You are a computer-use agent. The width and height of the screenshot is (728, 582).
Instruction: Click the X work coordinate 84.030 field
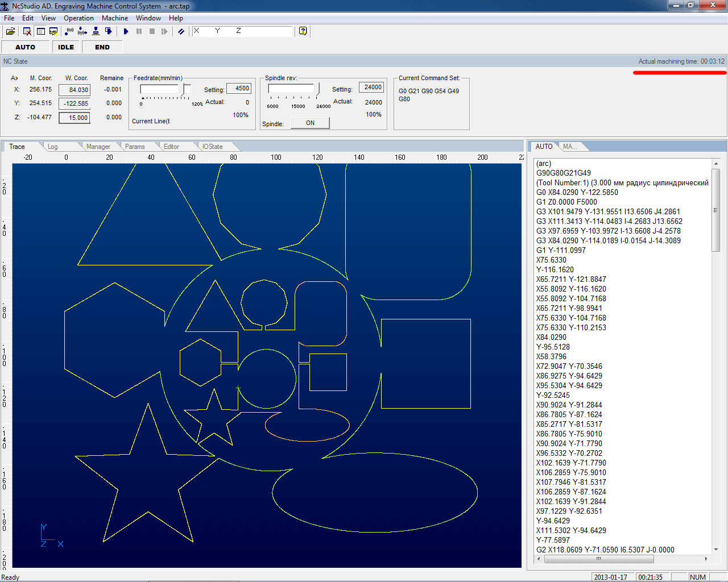pyautogui.click(x=75, y=90)
